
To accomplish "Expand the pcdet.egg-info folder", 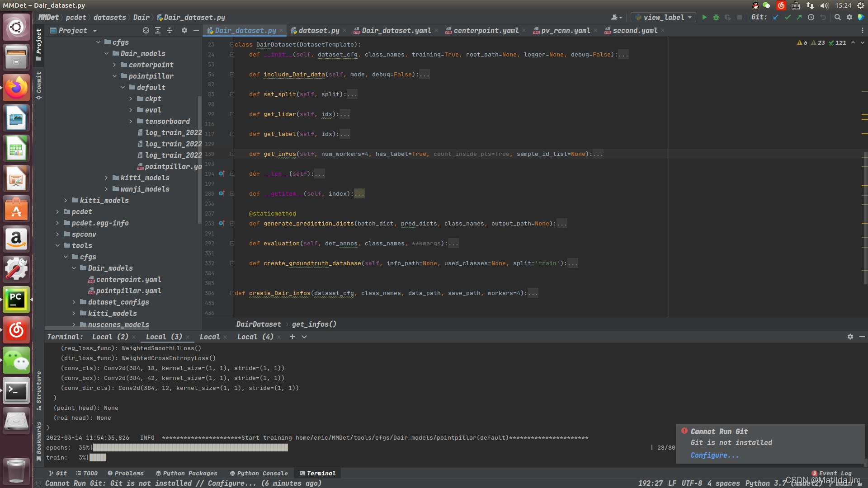I will coord(57,223).
